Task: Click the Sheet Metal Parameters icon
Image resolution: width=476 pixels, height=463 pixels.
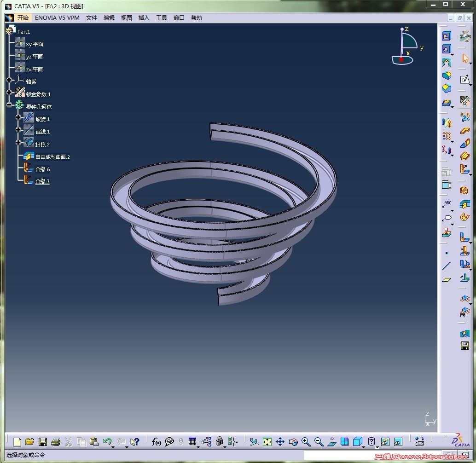Action: (465, 101)
